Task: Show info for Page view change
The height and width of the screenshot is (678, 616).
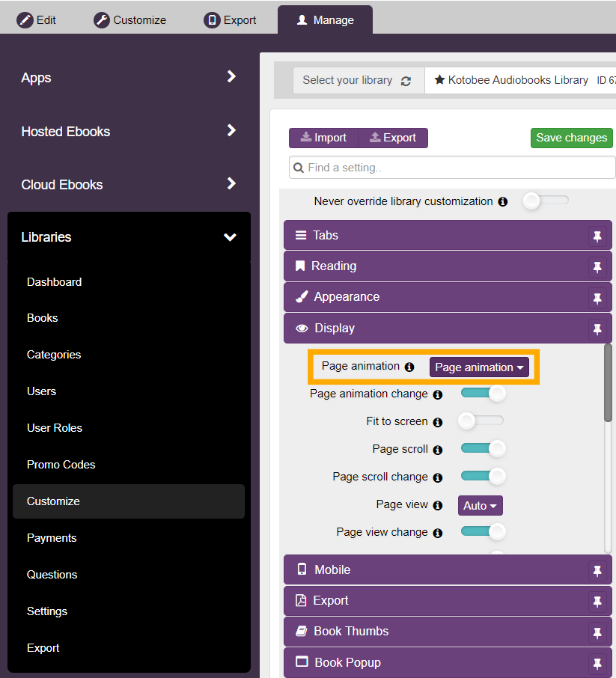Action: tap(438, 533)
